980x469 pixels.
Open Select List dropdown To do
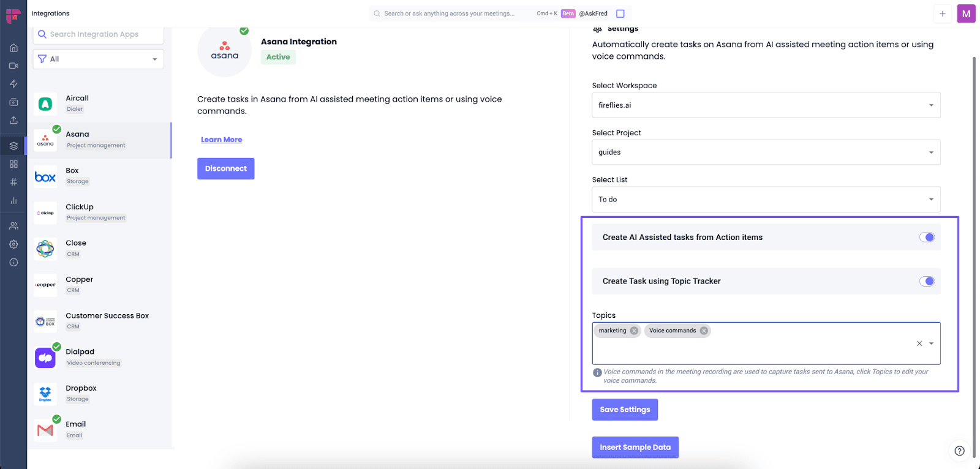coord(766,200)
